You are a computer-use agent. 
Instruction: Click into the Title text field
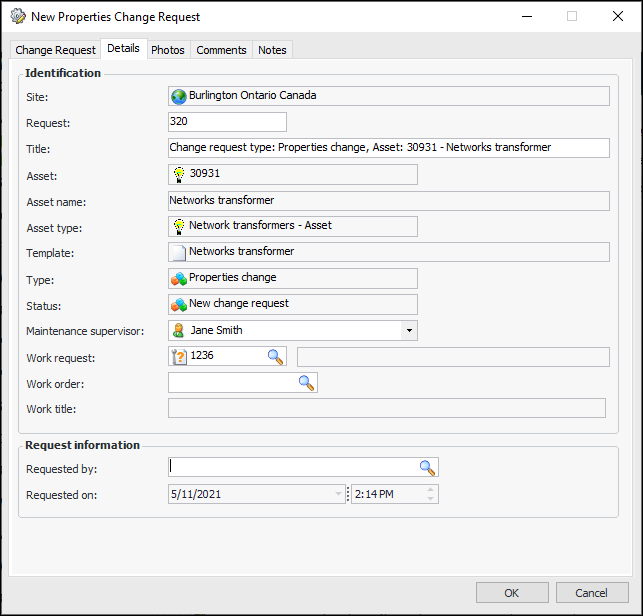click(388, 148)
